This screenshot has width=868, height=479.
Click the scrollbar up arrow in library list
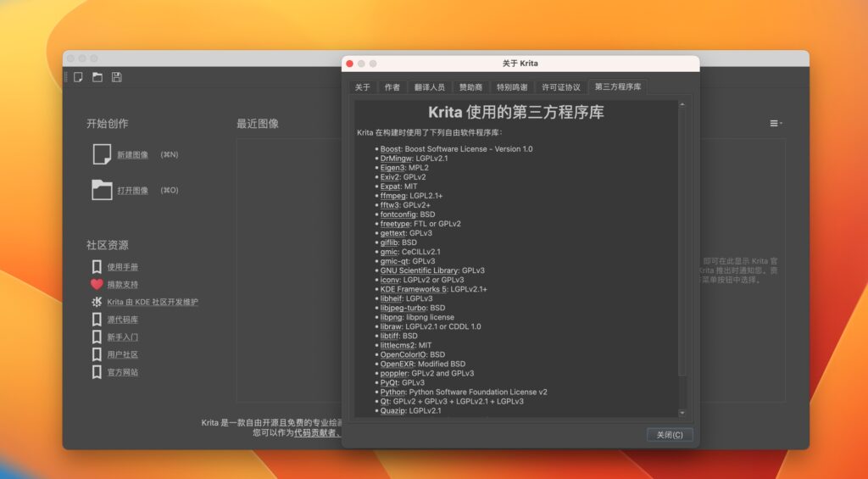coord(682,104)
